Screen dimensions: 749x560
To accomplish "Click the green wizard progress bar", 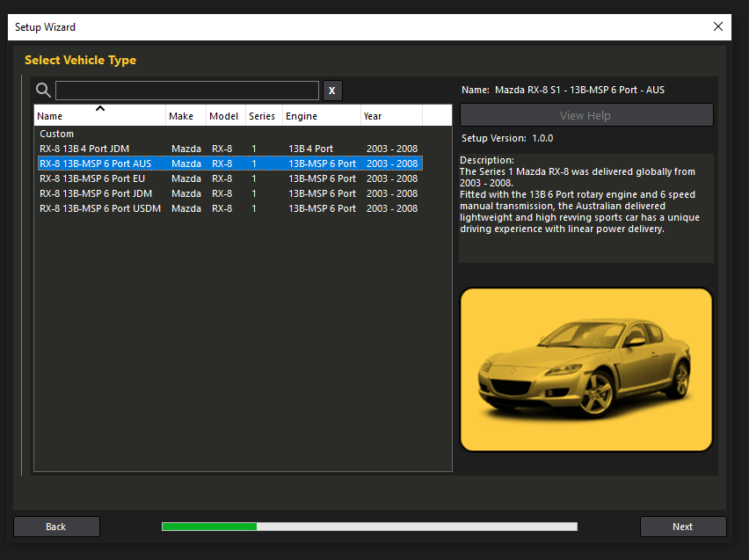I will pos(369,527).
